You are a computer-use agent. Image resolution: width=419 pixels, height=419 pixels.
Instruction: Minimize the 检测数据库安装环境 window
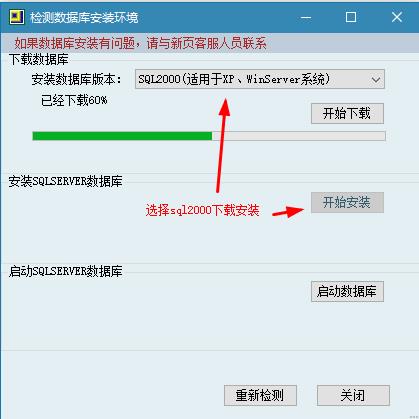coord(306,17)
